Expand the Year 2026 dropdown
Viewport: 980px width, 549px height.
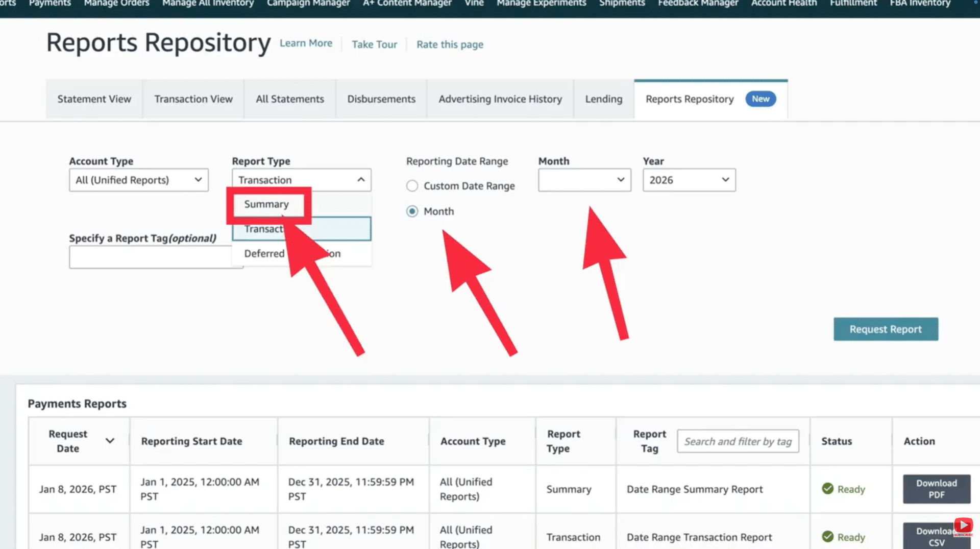tap(689, 180)
